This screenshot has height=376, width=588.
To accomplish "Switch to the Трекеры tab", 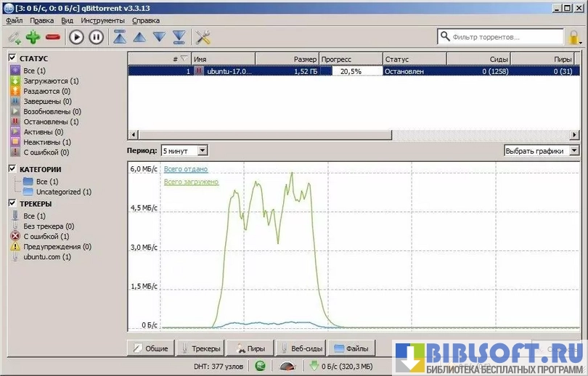I will (x=201, y=348).
